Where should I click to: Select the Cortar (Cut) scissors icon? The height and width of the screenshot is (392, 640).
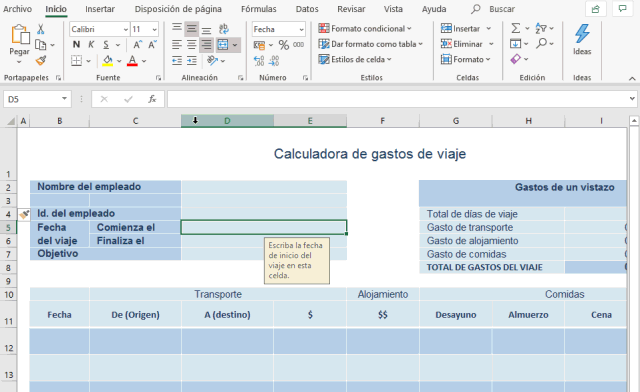tap(40, 29)
